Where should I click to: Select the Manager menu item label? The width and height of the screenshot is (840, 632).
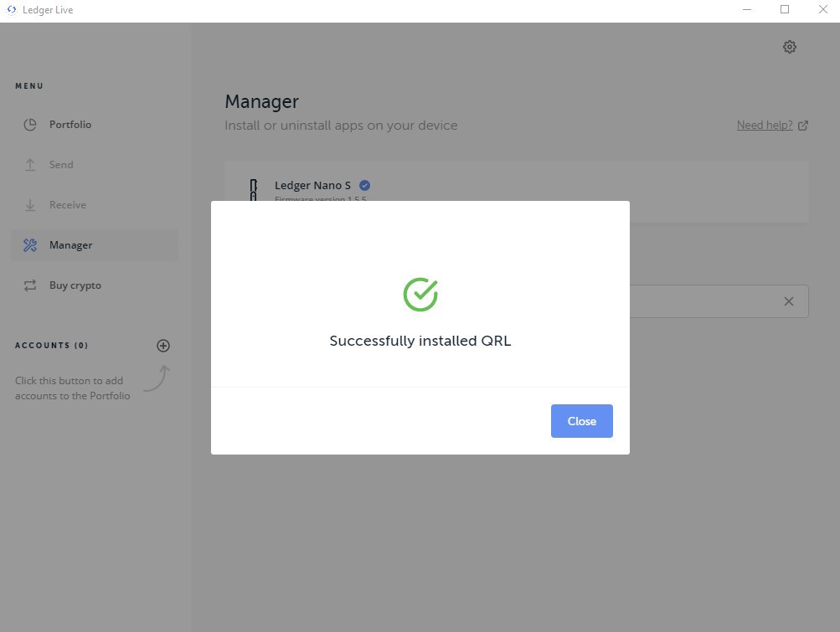[x=70, y=245]
